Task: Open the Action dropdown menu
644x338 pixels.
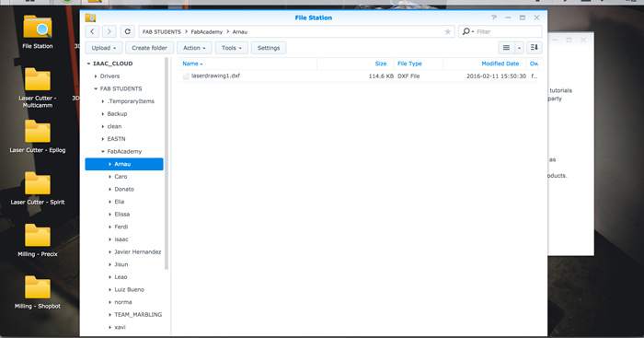Action: [x=194, y=48]
